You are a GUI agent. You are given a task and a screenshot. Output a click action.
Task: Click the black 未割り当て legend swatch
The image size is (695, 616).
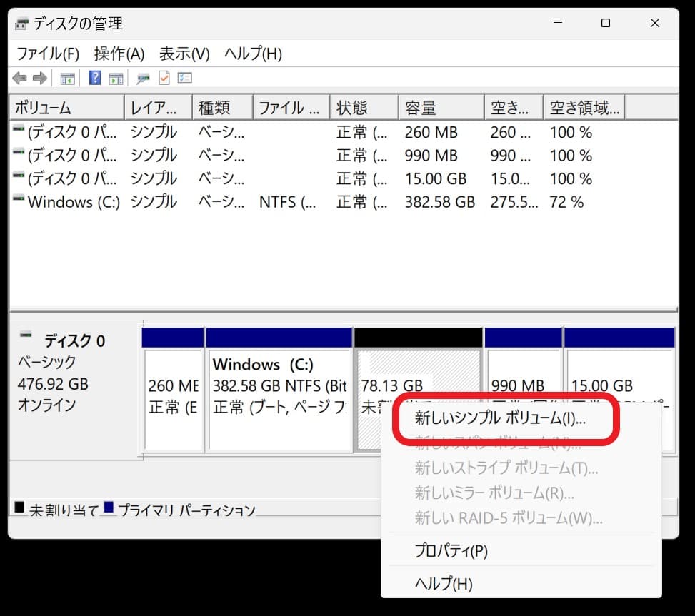point(19,507)
